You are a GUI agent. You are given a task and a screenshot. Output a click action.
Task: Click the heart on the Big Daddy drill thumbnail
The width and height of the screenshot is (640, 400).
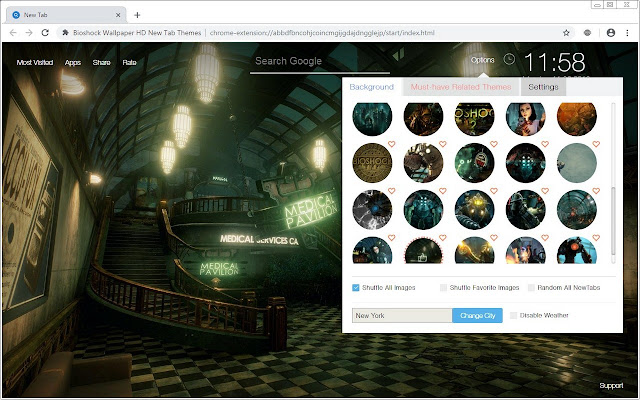(442, 144)
